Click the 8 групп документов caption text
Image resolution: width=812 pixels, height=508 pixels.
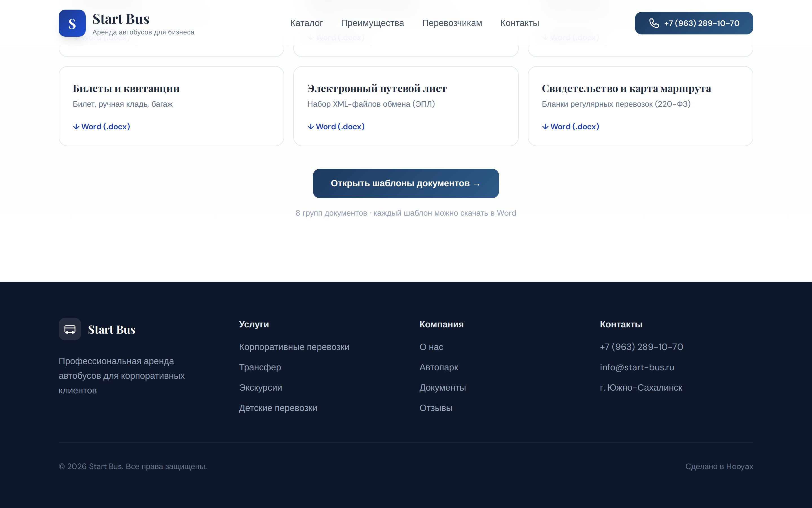click(x=406, y=213)
